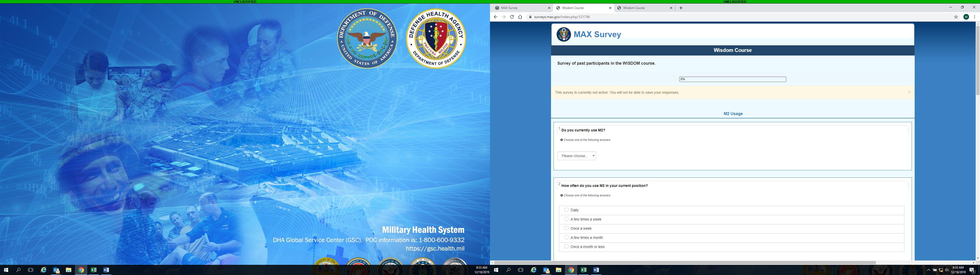Image resolution: width=980 pixels, height=275 pixels.
Task: Show hidden system tray icons chevron
Action: (929, 270)
